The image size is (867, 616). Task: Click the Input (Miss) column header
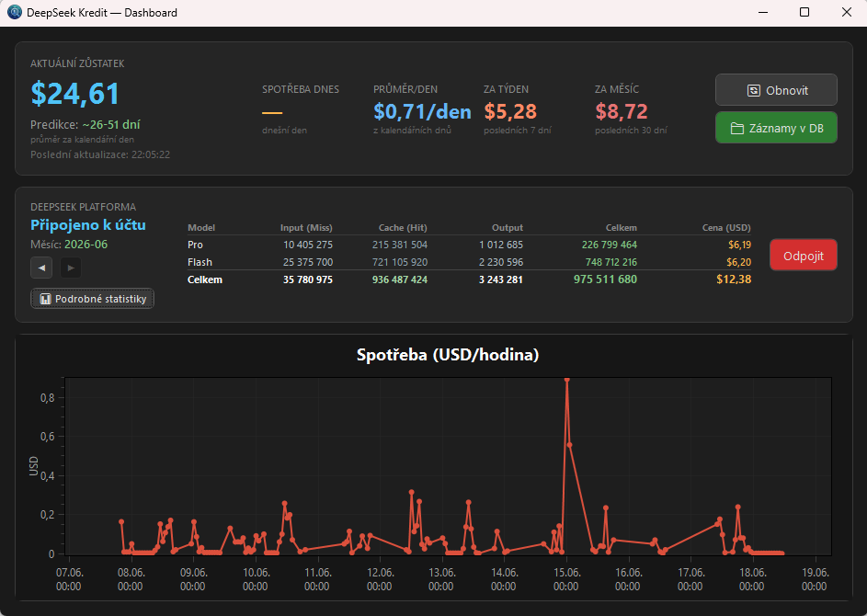pos(306,227)
